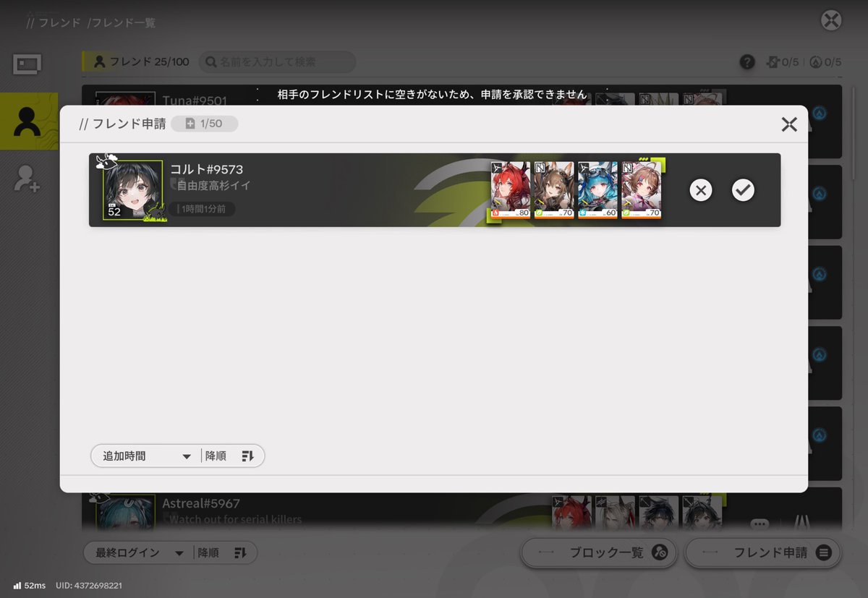Click the 52ms network status indicator
The width and height of the screenshot is (868, 598).
(29, 585)
